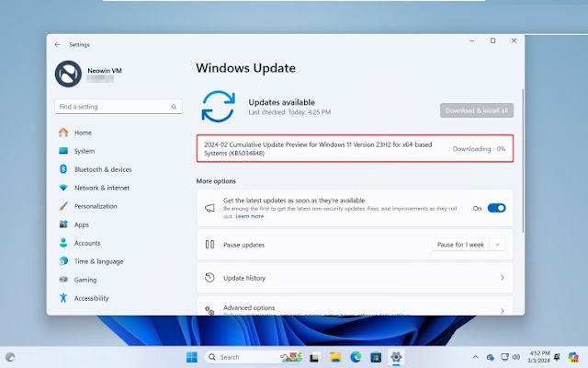Open Microsoft Store from the taskbar
The width and height of the screenshot is (588, 368).
(376, 357)
